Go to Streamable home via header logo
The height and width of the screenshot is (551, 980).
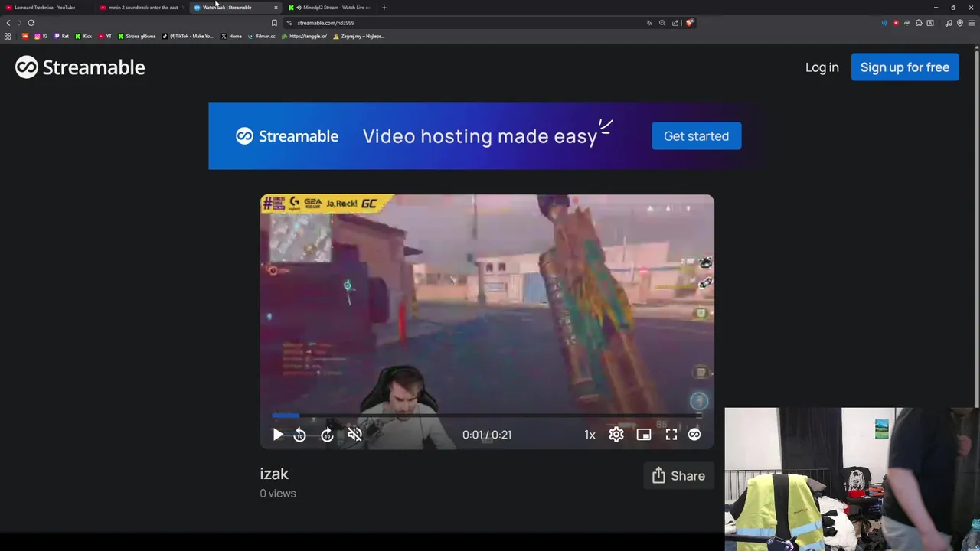click(80, 67)
